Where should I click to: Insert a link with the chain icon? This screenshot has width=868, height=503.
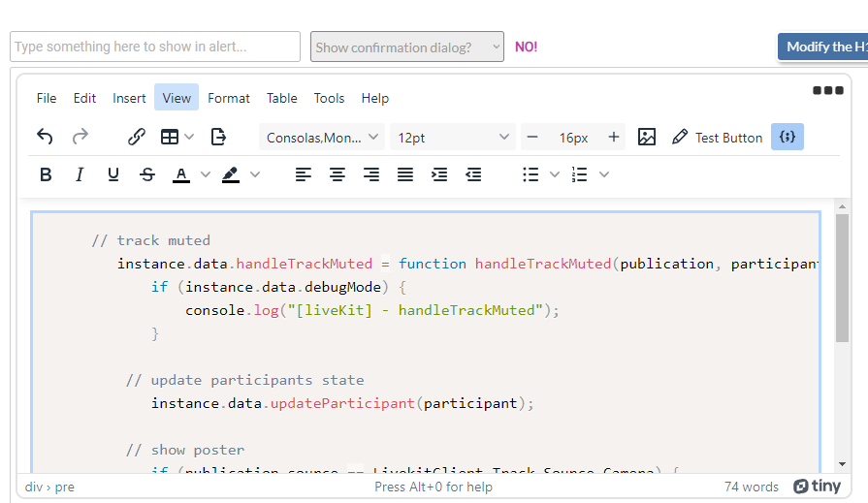coord(136,136)
